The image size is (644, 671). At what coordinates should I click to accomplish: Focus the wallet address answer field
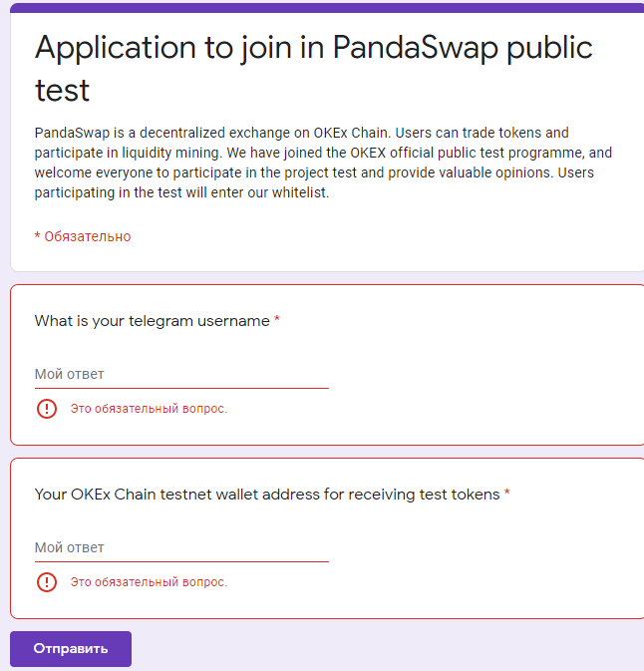[x=180, y=548]
